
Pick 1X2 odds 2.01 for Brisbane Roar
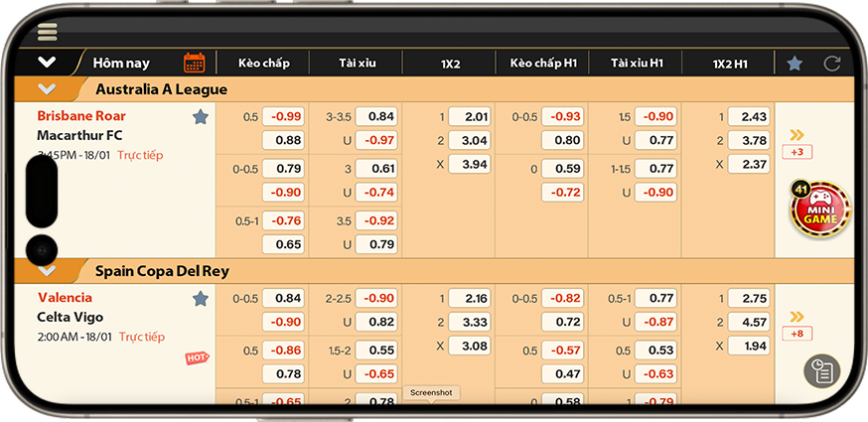point(469,116)
